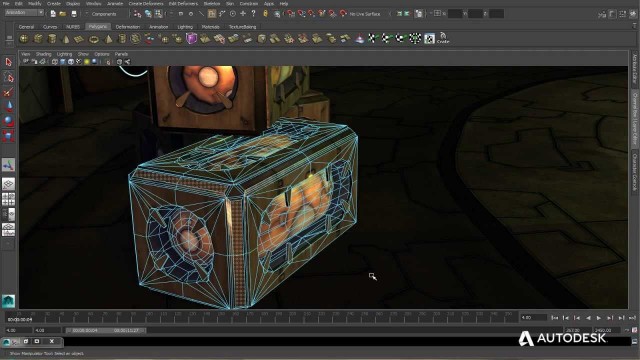Open the Create Deformers menu
This screenshot has height=360, width=640.
pos(146,4)
